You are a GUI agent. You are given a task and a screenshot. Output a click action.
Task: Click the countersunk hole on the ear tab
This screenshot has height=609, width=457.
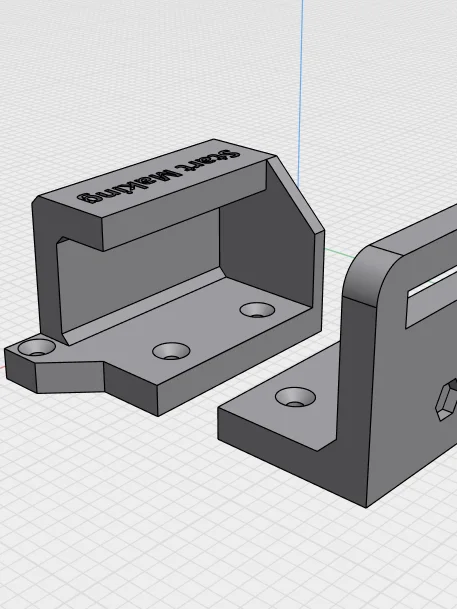(x=36, y=347)
